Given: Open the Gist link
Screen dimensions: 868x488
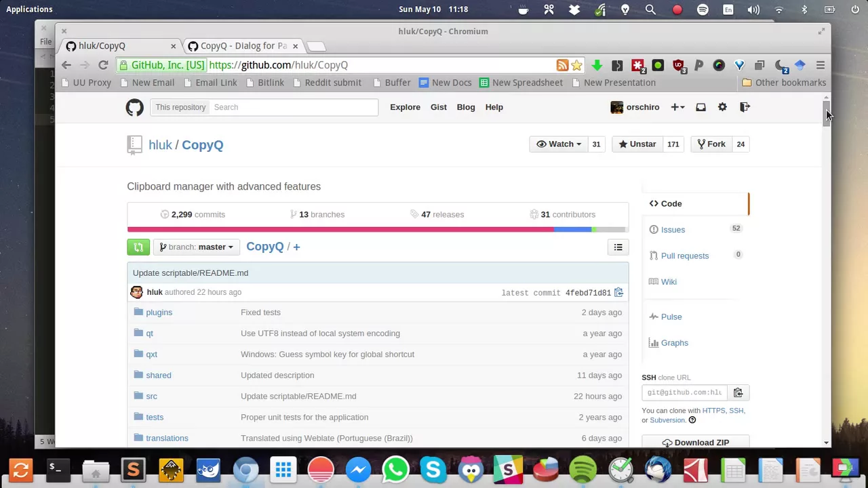Looking at the screenshot, I should click(438, 107).
